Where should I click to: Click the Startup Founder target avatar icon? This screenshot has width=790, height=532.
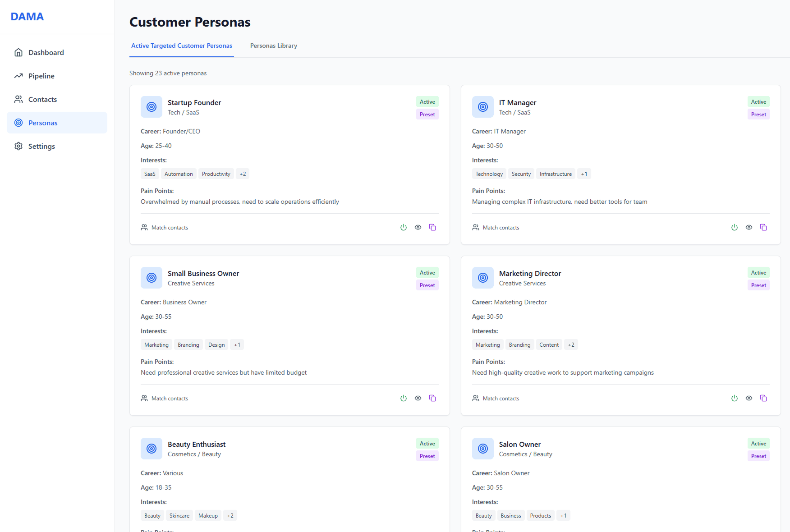(x=152, y=107)
